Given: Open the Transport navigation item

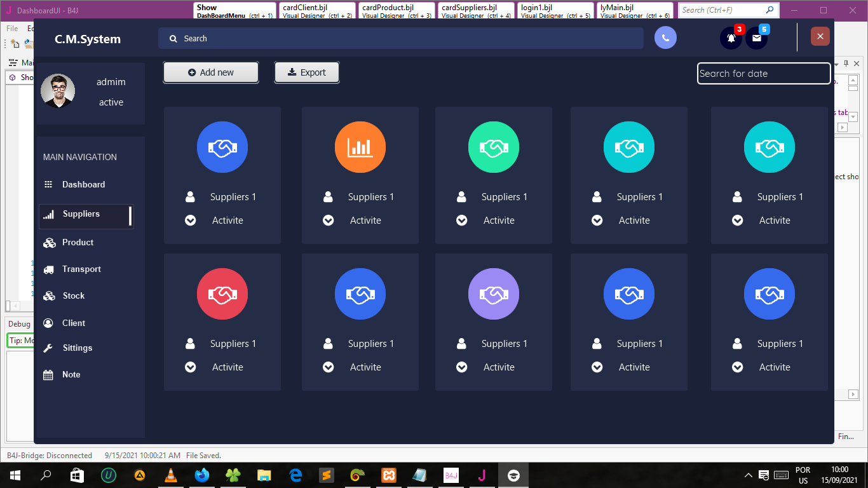Looking at the screenshot, I should pyautogui.click(x=81, y=269).
